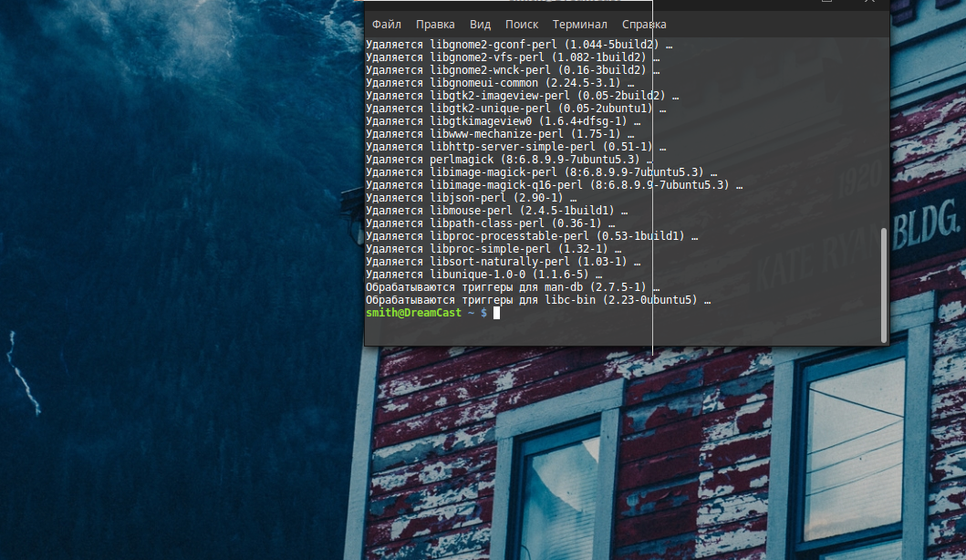Image resolution: width=966 pixels, height=560 pixels.
Task: Click line 'perlmagick (8:6.8.9.9-7ubuntu5.3)'
Action: (509, 160)
